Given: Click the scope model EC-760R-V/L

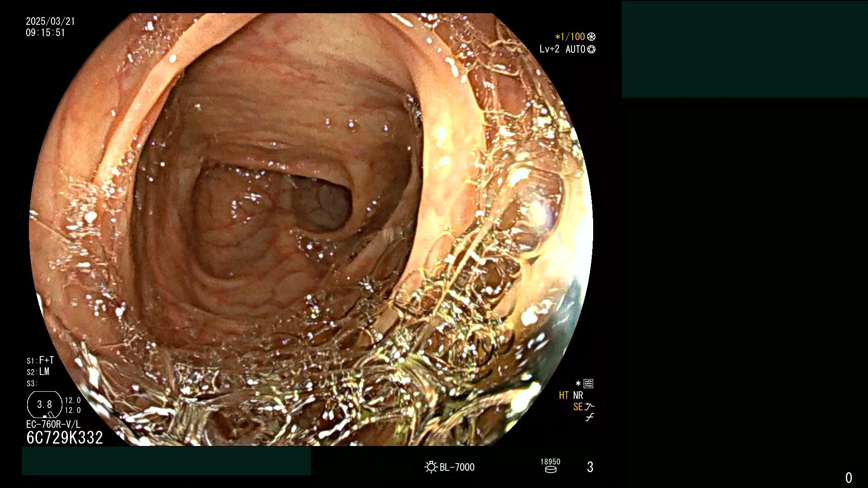Looking at the screenshot, I should tap(53, 424).
